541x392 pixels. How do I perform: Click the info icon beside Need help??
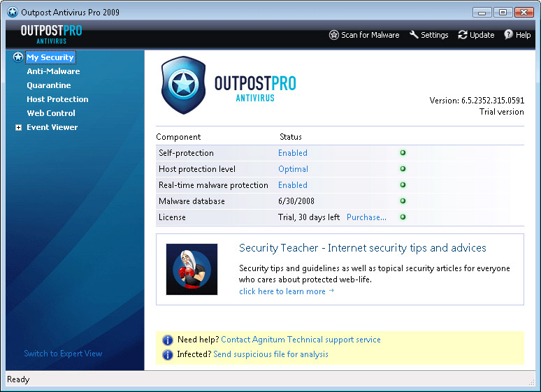tap(167, 340)
